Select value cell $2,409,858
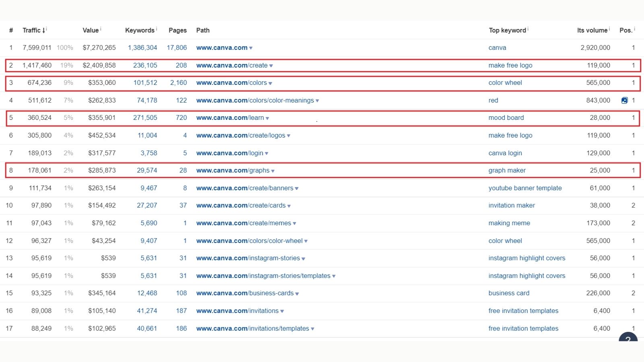The image size is (644, 362). coord(99,65)
